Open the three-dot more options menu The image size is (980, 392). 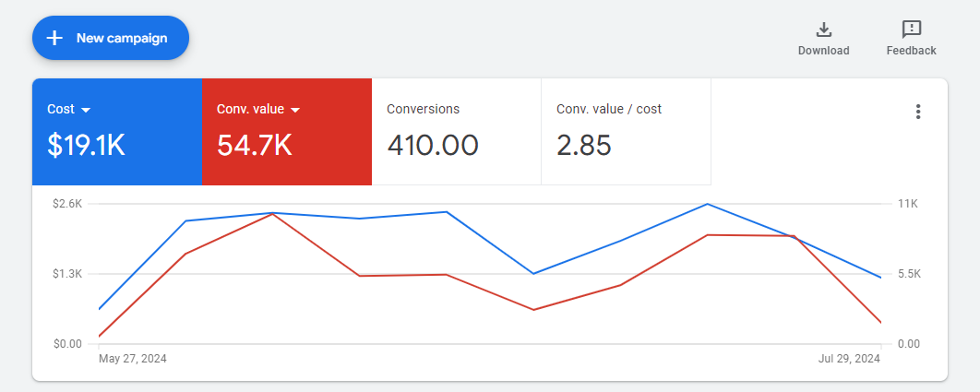click(917, 112)
